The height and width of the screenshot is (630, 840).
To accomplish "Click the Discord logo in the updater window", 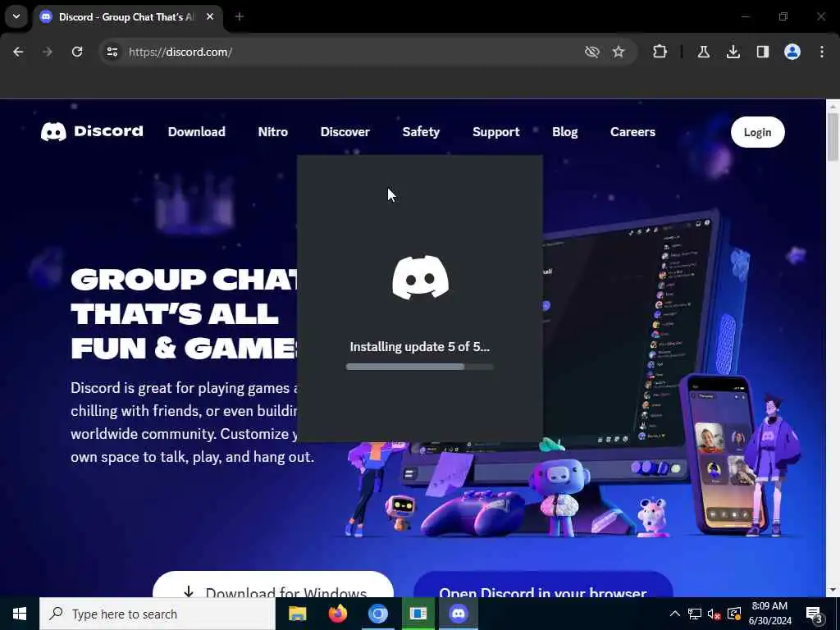I will 421,277.
